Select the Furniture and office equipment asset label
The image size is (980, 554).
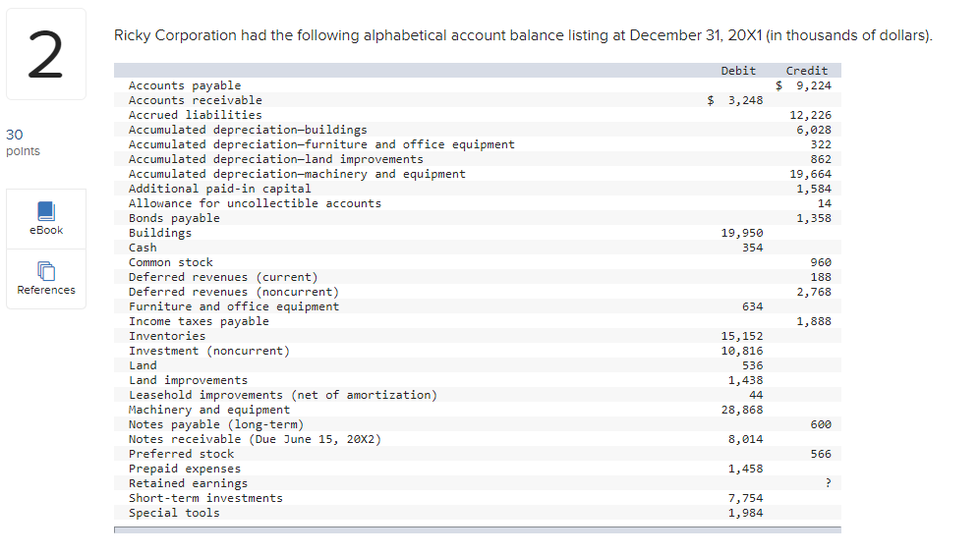click(234, 306)
